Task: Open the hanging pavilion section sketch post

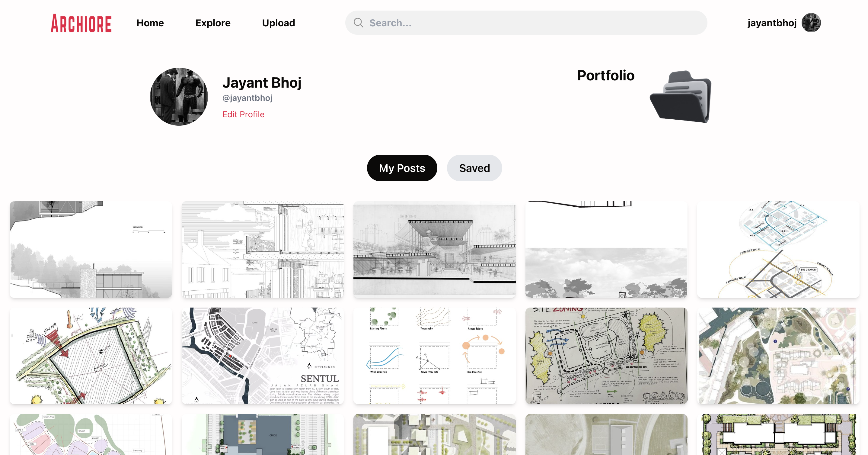Action: pos(434,250)
